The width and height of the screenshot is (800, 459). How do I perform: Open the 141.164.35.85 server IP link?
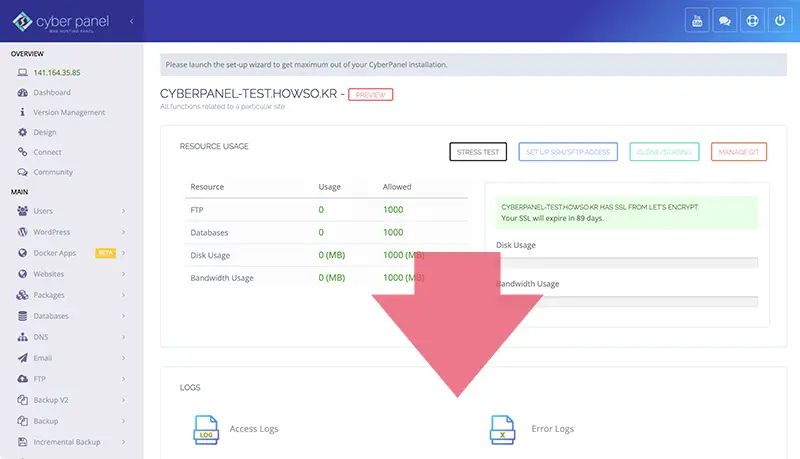pos(57,72)
